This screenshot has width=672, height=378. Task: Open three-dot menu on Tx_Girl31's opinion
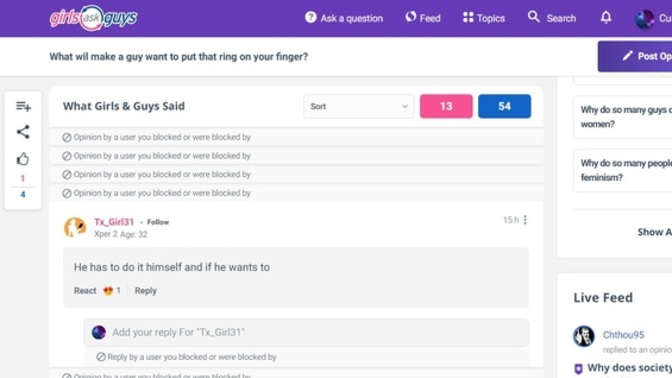coord(525,220)
